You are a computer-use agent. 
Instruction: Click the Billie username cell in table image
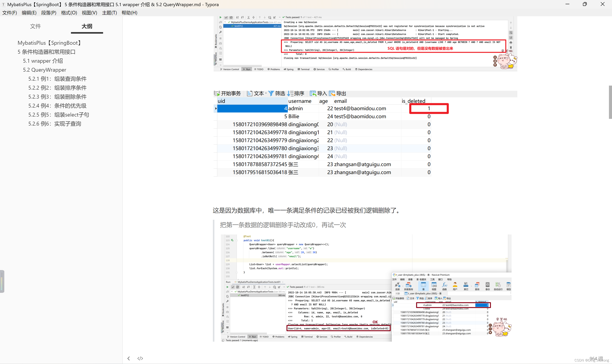coord(303,117)
